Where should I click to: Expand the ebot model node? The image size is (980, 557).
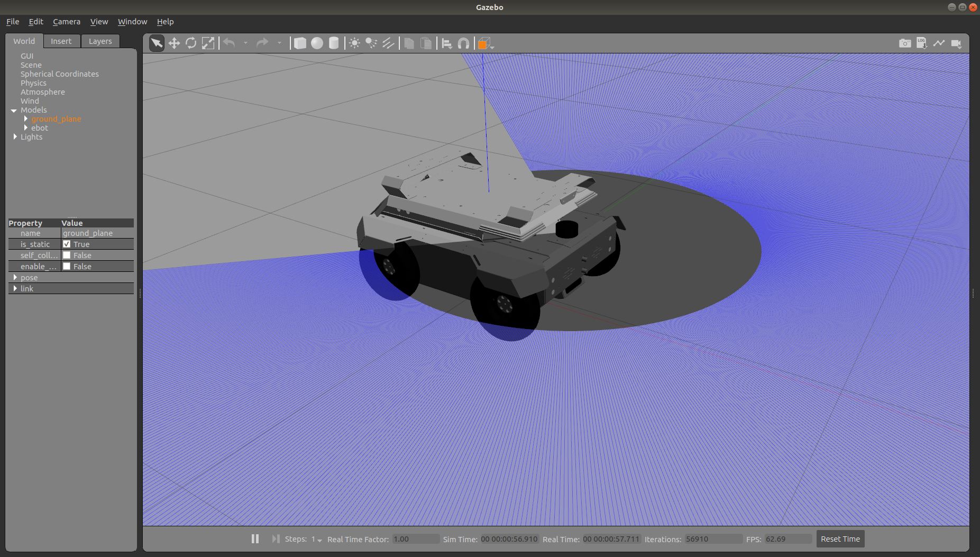tap(25, 127)
